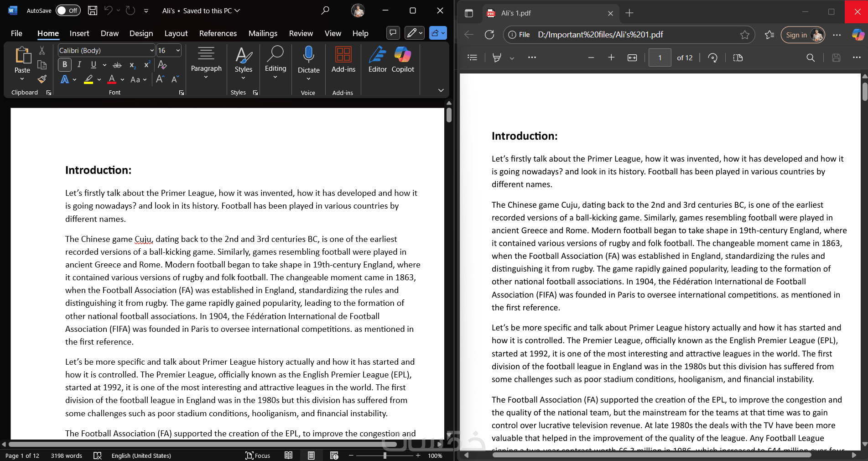The image size is (868, 461).
Task: Select the Ali's 1.pdf browser tab
Action: click(x=551, y=13)
